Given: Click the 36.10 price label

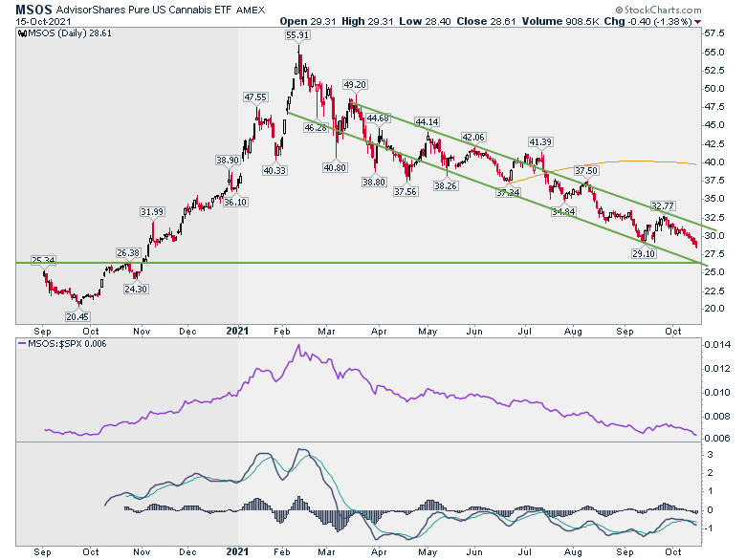Looking at the screenshot, I should click(235, 202).
